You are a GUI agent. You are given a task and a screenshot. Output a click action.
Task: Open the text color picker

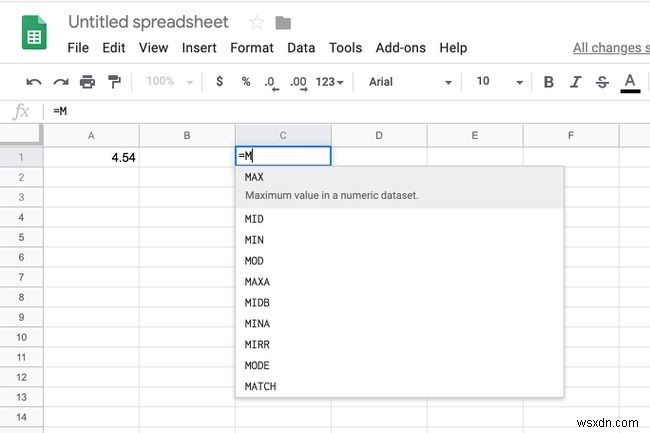point(630,82)
